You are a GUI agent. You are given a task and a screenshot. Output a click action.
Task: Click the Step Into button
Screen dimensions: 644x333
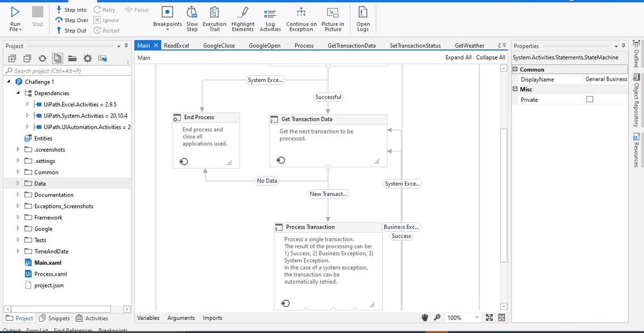click(71, 10)
